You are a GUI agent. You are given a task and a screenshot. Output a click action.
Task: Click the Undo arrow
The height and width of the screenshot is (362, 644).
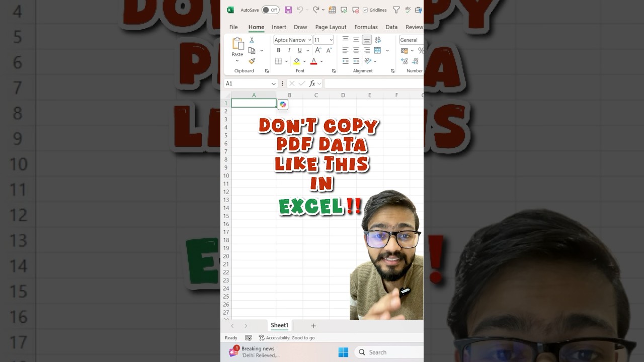[300, 10]
